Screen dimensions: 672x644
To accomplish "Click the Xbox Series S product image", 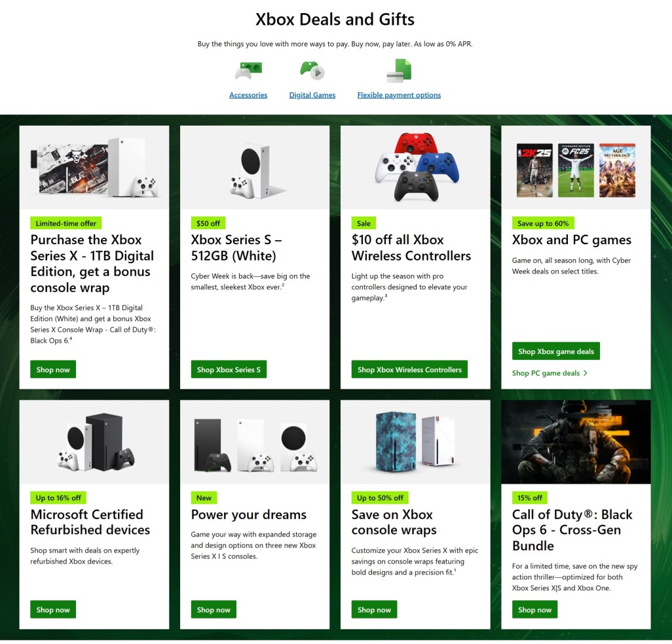I will (254, 167).
